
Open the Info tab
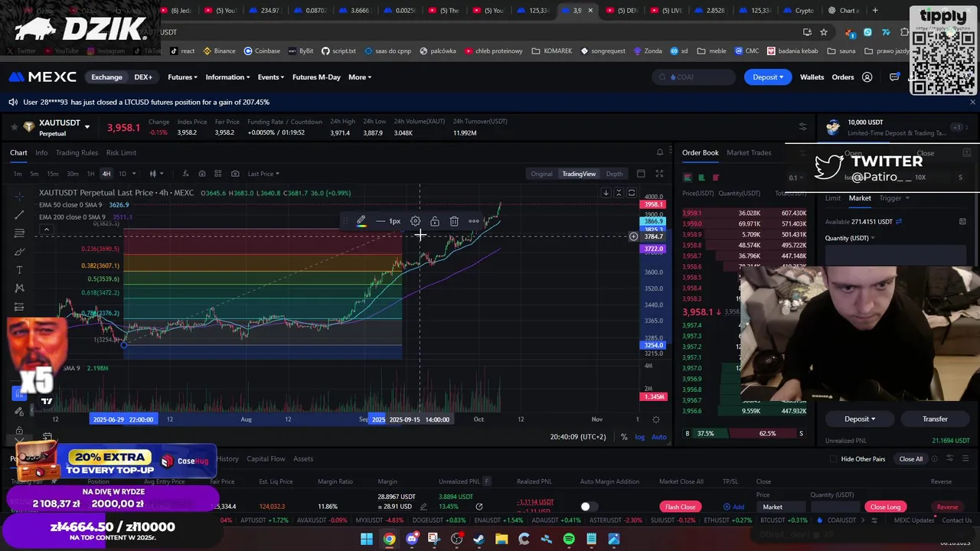coord(41,152)
